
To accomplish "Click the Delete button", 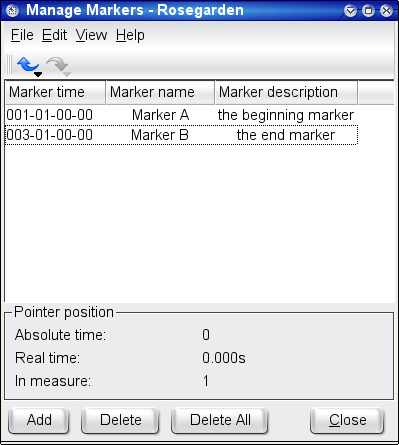I will click(x=120, y=420).
